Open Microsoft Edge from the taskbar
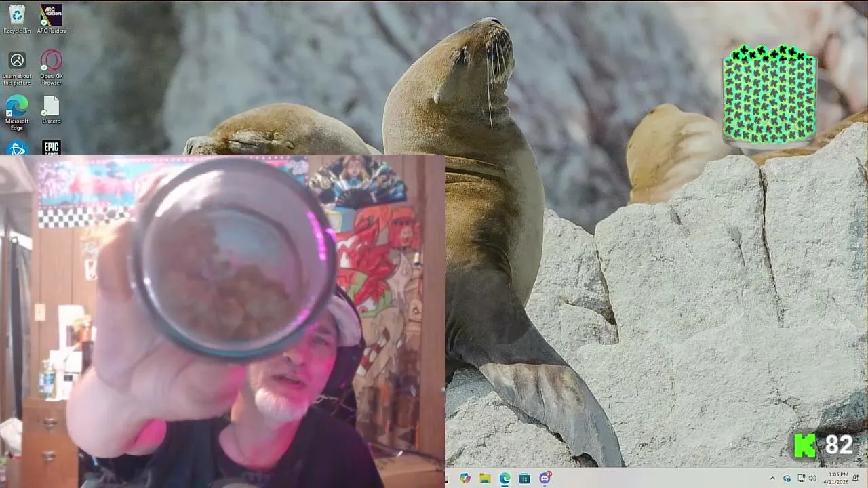 (505, 478)
